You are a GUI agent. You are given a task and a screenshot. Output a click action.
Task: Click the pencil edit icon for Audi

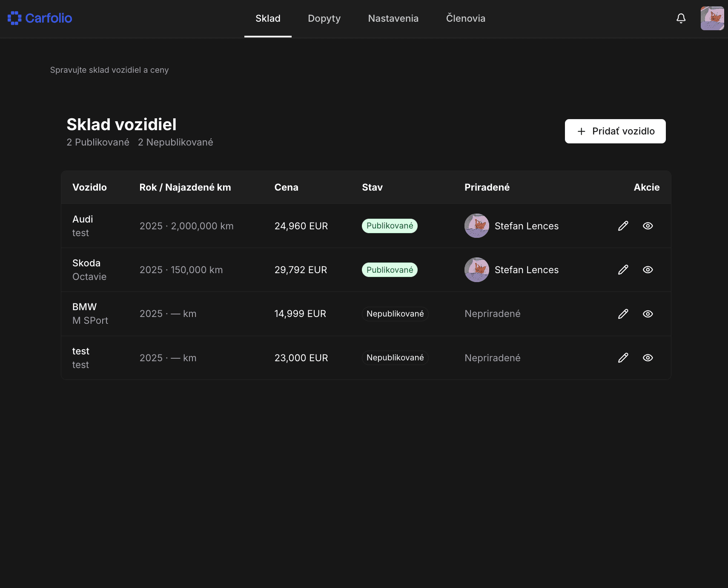pos(623,226)
